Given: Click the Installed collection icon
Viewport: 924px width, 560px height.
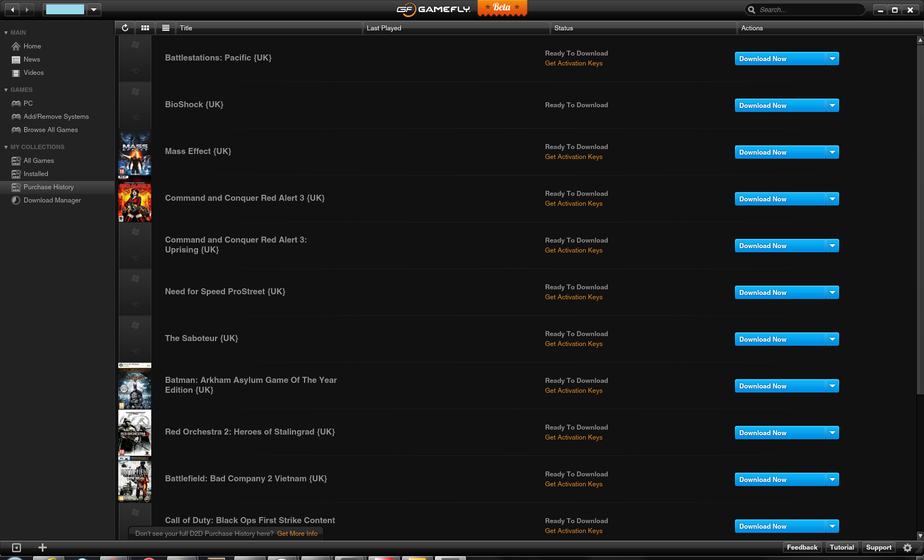Looking at the screenshot, I should pos(16,174).
